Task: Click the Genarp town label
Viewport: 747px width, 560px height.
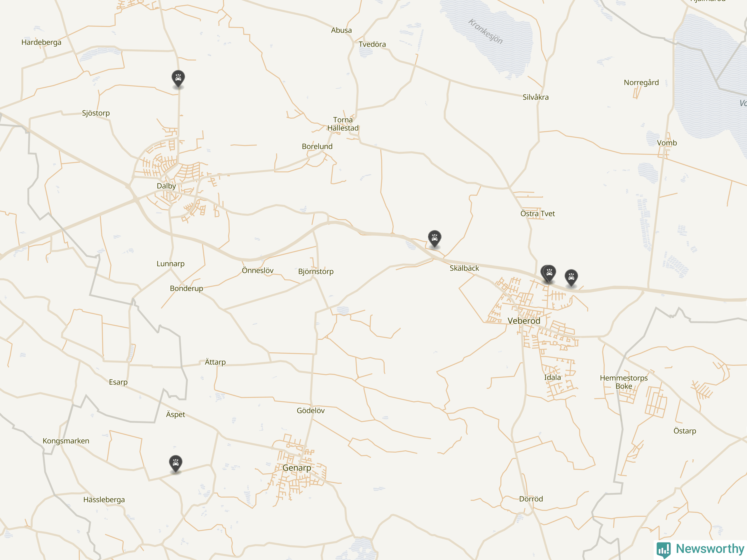Action: [296, 468]
